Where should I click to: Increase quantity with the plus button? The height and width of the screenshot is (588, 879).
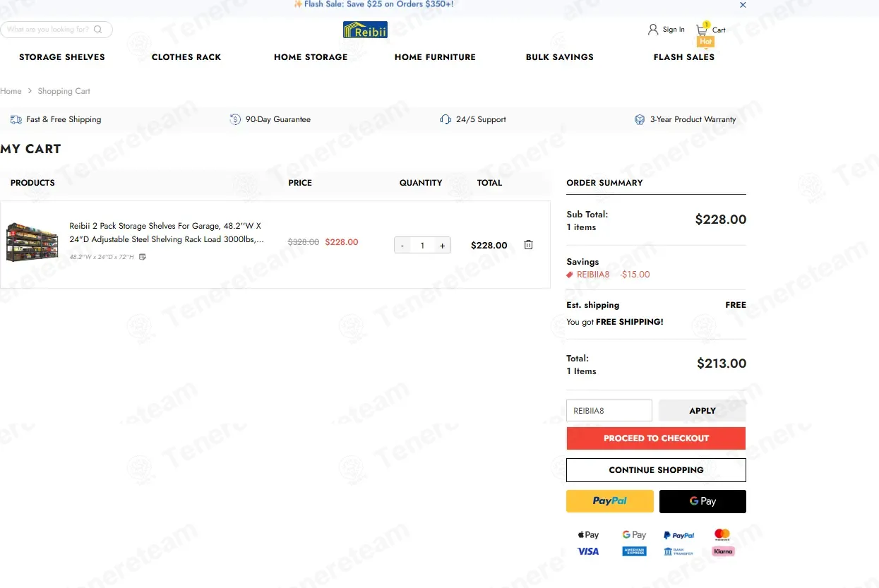(x=443, y=246)
